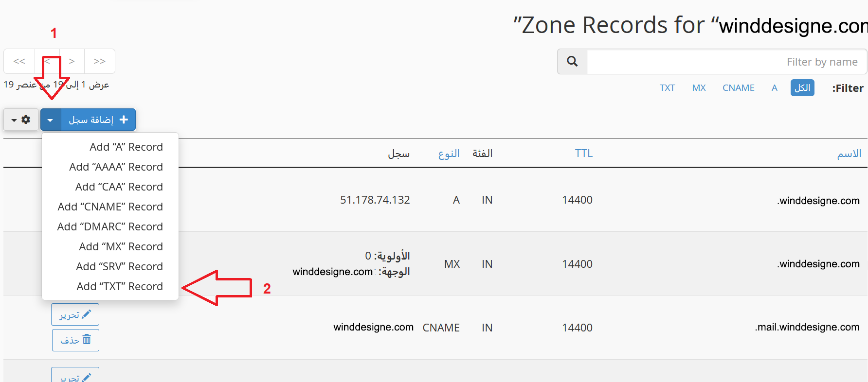Image resolution: width=868 pixels, height=382 pixels.
Task: Pick Add "DMARC" Record entry
Action: tap(110, 226)
